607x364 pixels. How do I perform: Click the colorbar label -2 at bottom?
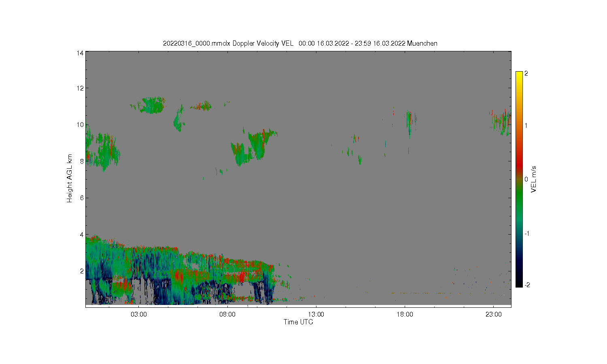[x=527, y=285]
